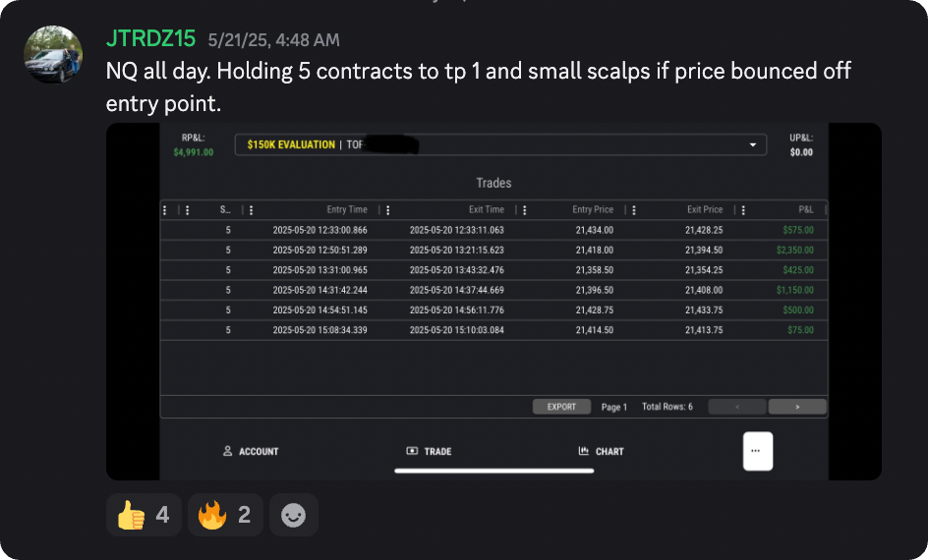Open the Entry Price column menu icon
This screenshot has height=560, width=928.
point(524,209)
